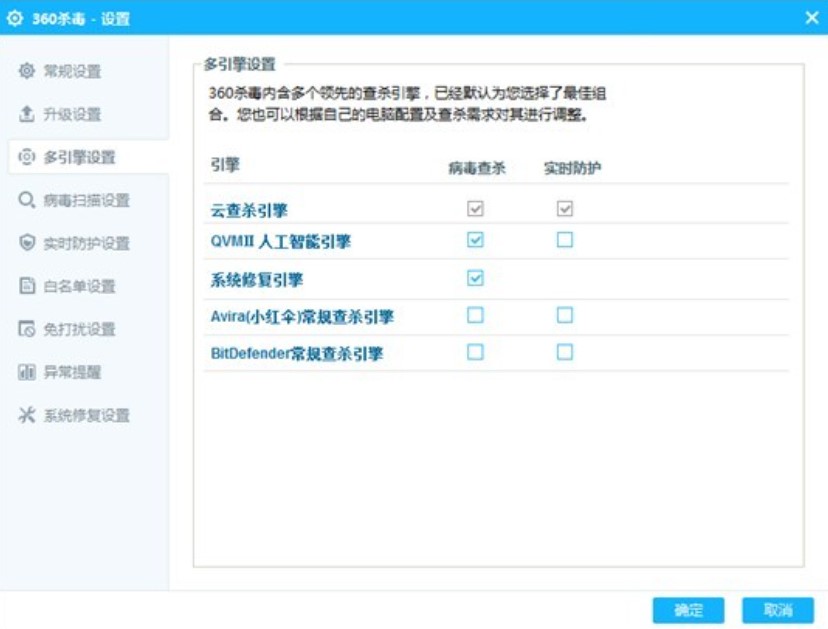The height and width of the screenshot is (629, 828).
Task: Open the 升级设置 settings page
Action: pos(72,115)
